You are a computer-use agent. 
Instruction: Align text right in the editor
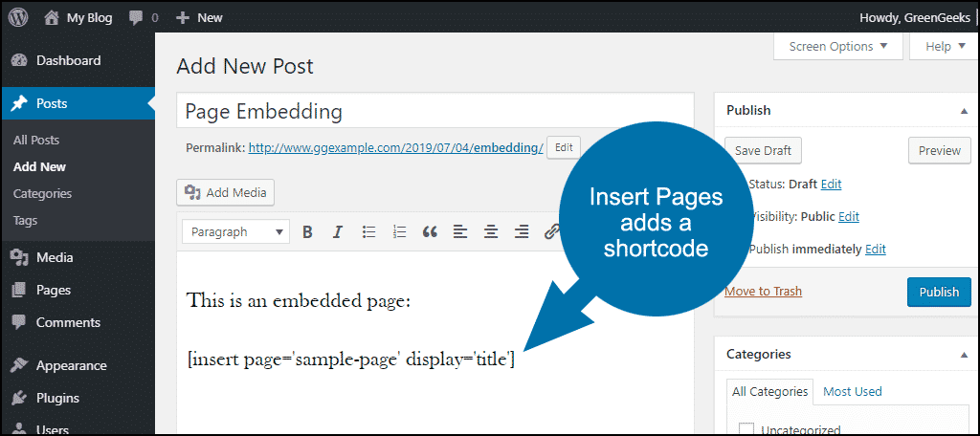point(522,231)
